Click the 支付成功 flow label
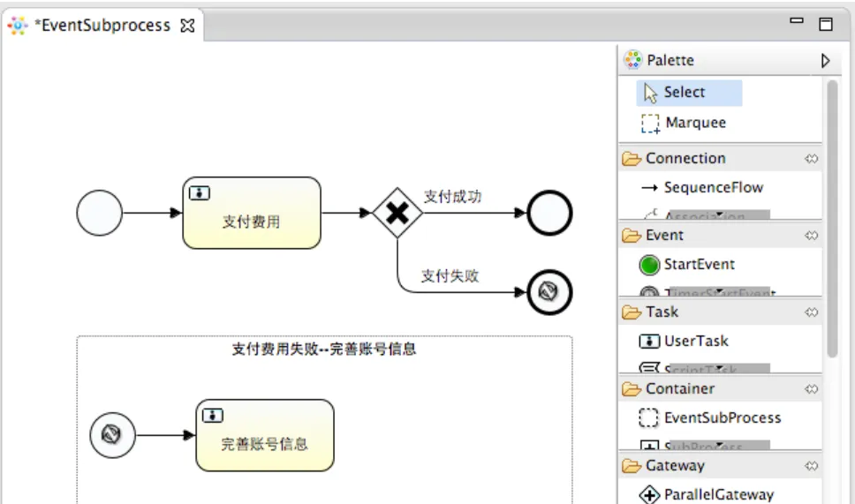855x504 pixels. [x=452, y=197]
